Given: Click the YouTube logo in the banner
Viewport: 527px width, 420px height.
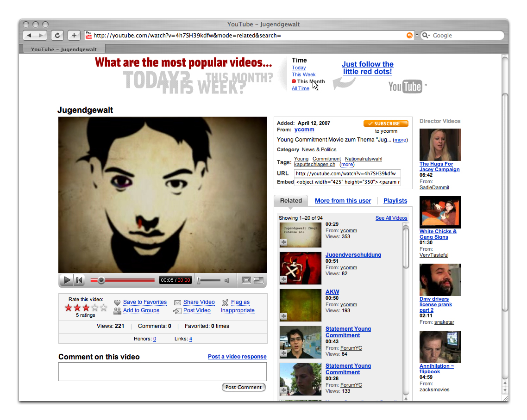Looking at the screenshot, I should [x=407, y=86].
